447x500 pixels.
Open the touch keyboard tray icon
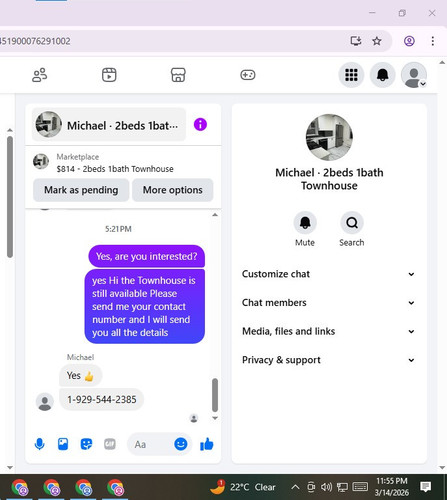tap(360, 487)
